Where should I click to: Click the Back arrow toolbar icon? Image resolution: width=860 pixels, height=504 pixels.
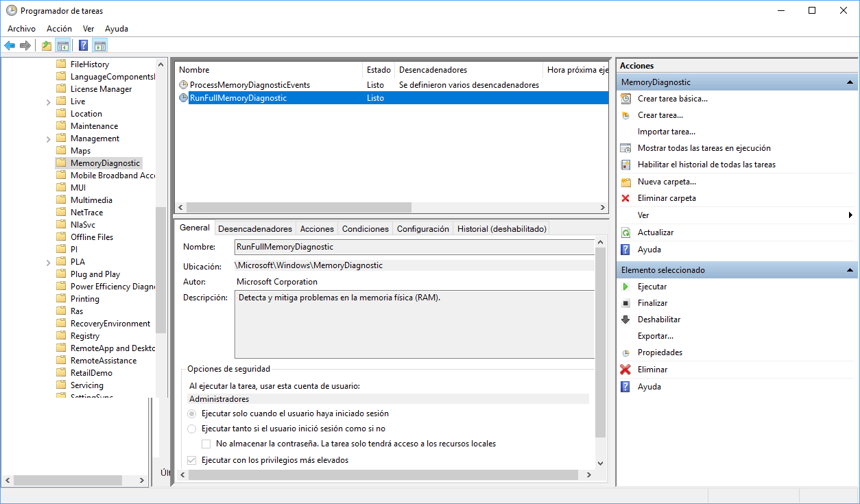click(10, 46)
